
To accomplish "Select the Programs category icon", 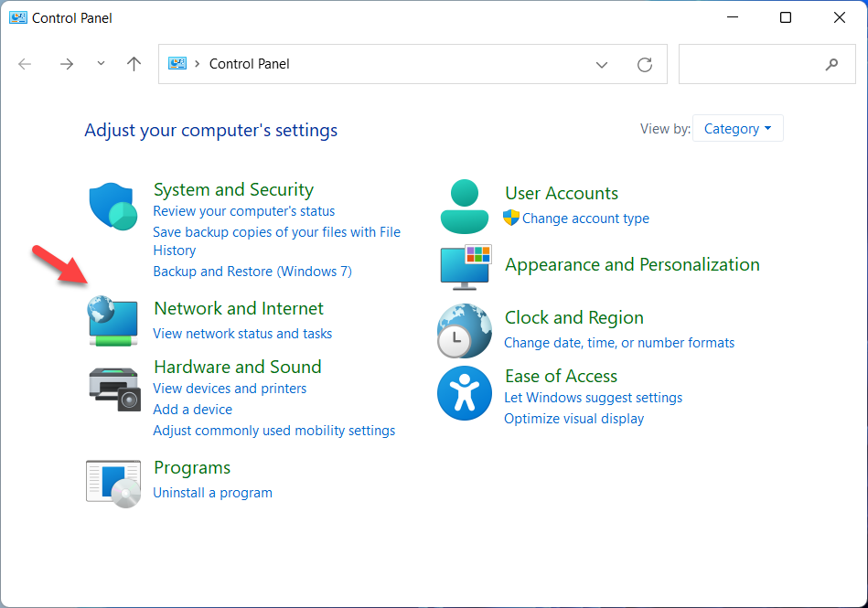I will point(113,482).
